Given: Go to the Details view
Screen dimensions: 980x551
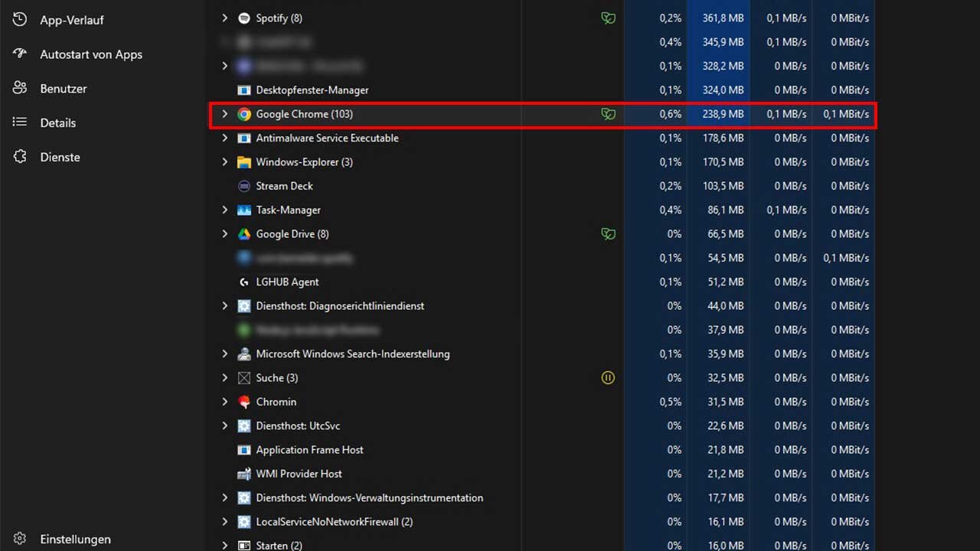Looking at the screenshot, I should tap(57, 122).
